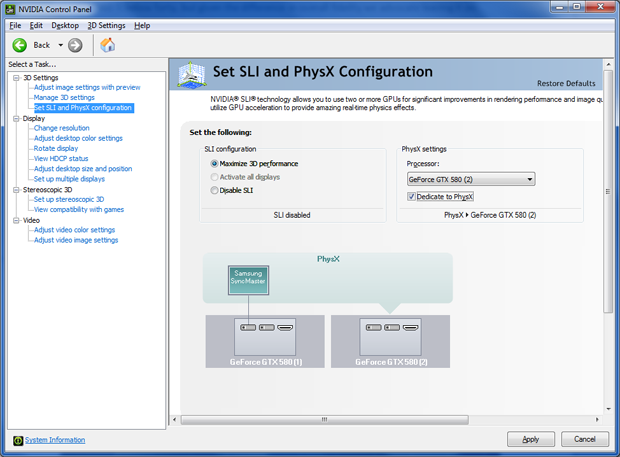Collapse the Video tree node
The width and height of the screenshot is (620, 457).
pos(16,220)
